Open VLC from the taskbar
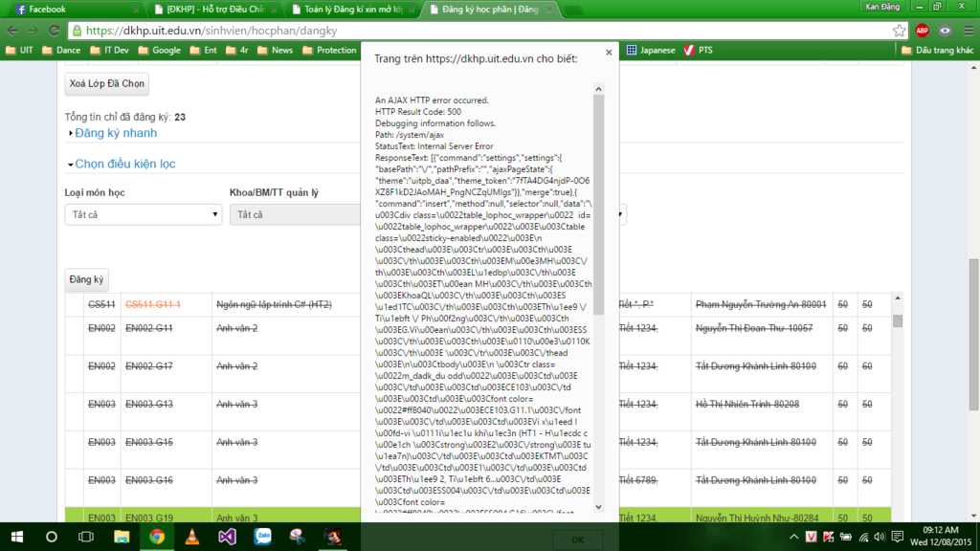Viewport: 980px width, 551px height. [x=191, y=537]
